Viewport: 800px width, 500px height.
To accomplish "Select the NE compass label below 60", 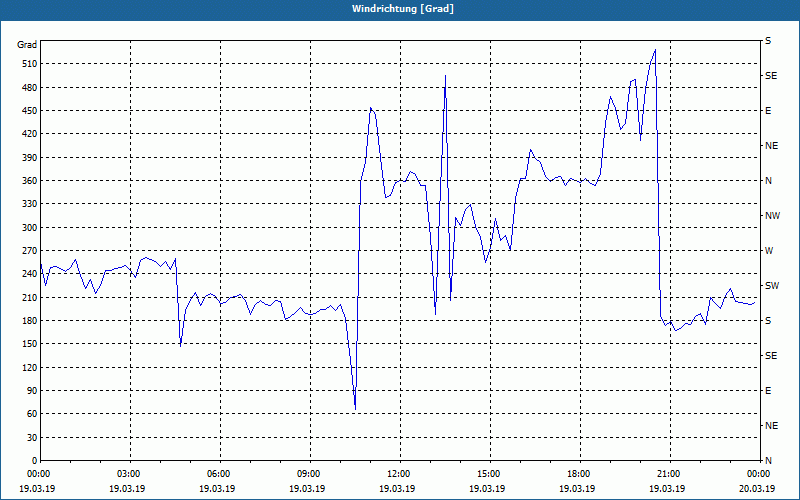I will (771, 426).
